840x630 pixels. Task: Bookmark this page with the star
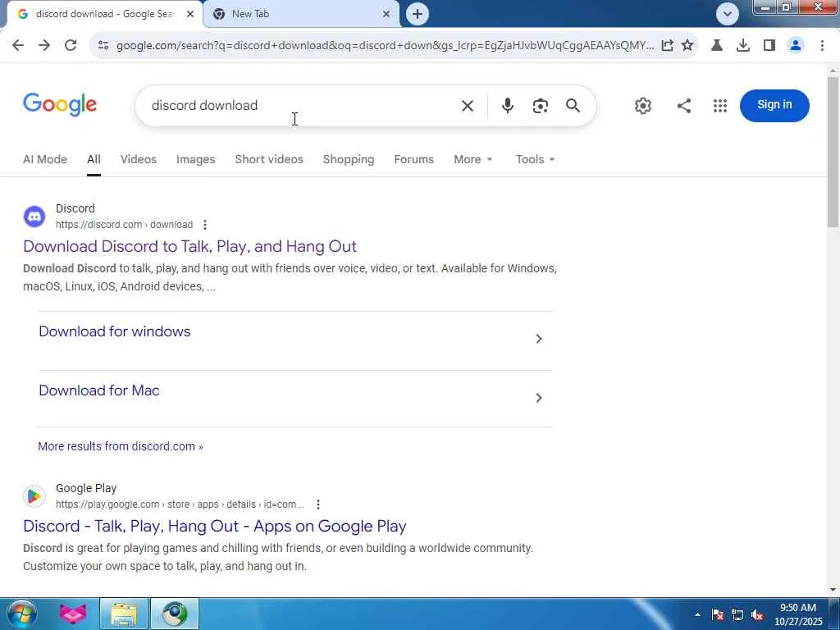click(687, 46)
